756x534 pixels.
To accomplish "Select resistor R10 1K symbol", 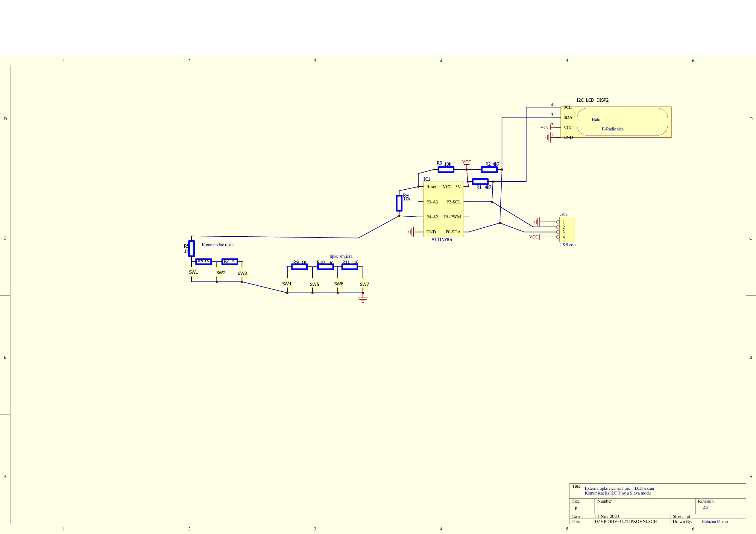I will (325, 267).
